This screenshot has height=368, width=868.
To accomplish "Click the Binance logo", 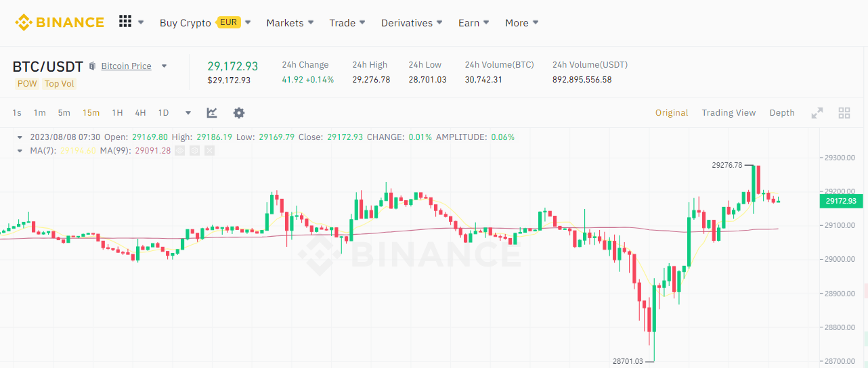I will (60, 22).
